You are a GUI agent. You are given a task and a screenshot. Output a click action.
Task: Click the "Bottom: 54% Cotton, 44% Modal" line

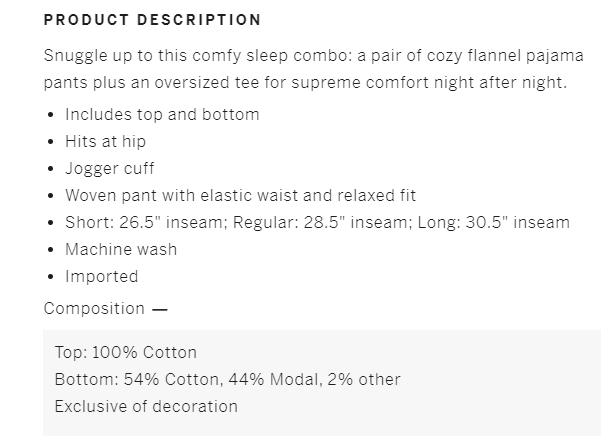[x=227, y=379]
